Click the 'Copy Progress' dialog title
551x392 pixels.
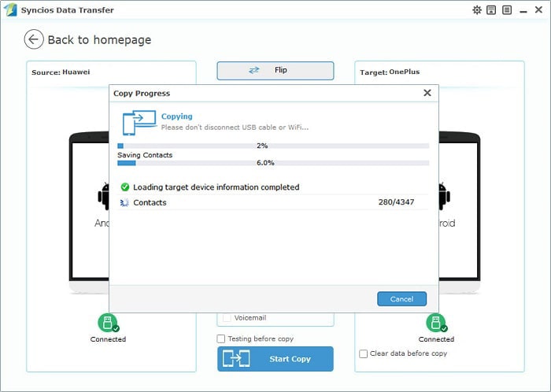coord(142,94)
